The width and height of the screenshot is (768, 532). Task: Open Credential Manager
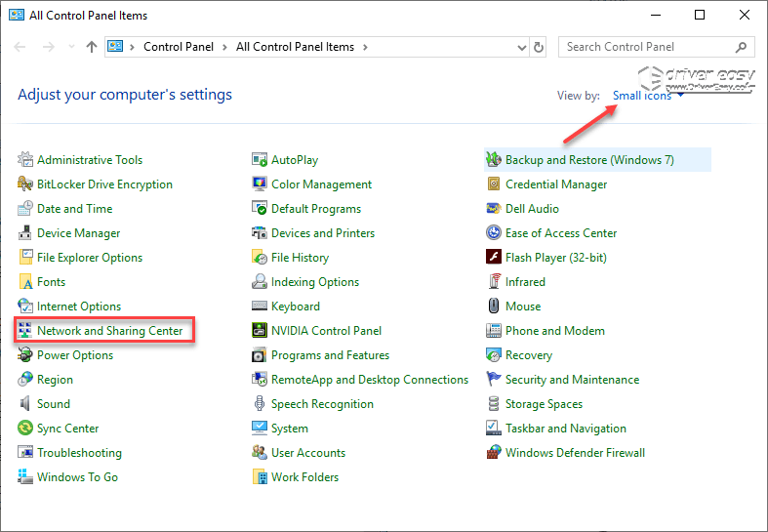click(x=556, y=184)
